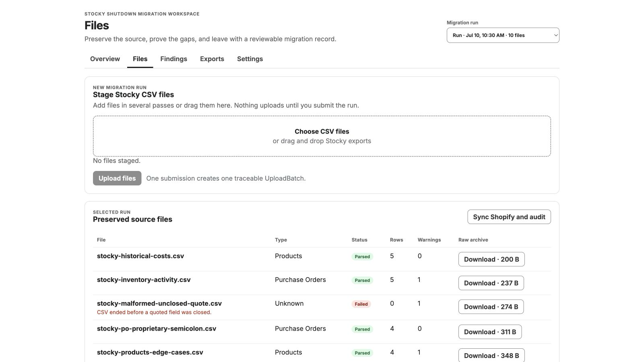Click the Type column header

[x=281, y=240]
